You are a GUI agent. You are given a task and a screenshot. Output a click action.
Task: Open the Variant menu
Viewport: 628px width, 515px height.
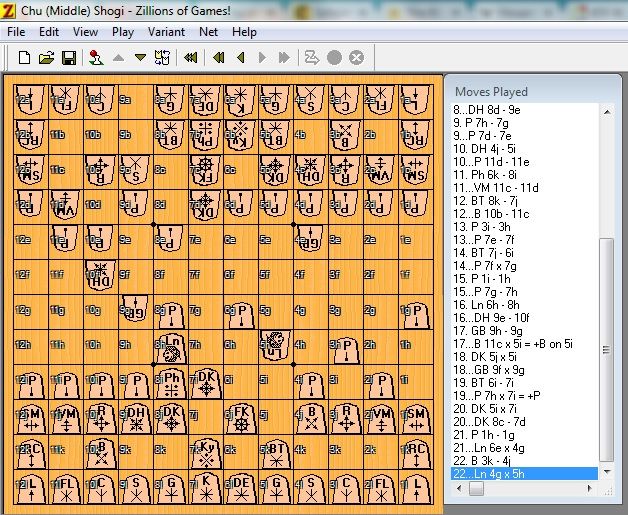166,32
